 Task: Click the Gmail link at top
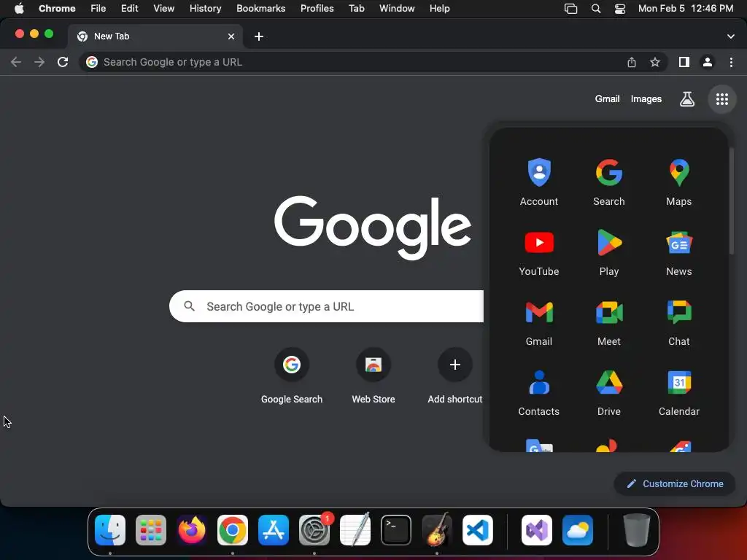[x=607, y=99]
